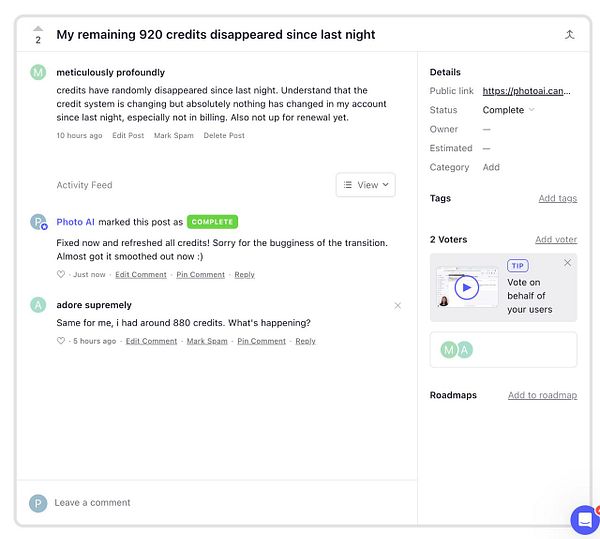This screenshot has width=600, height=539.
Task: Close the Vote on behalf tip card
Action: 567,263
